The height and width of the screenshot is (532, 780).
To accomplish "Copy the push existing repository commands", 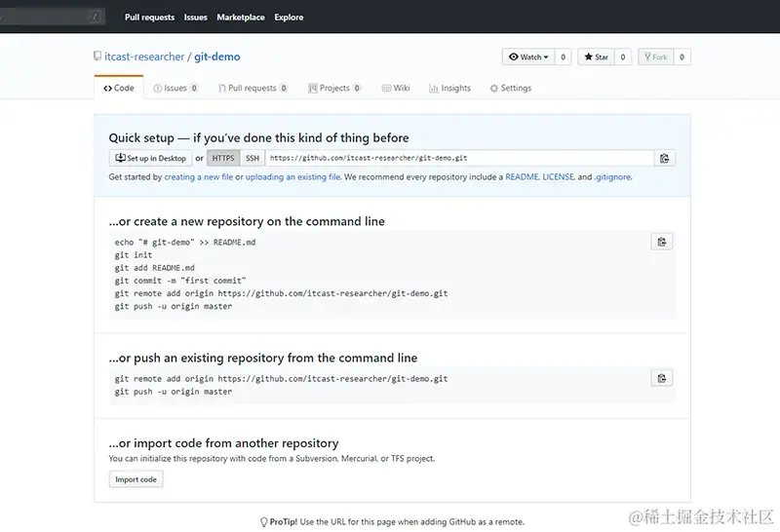I will point(661,378).
